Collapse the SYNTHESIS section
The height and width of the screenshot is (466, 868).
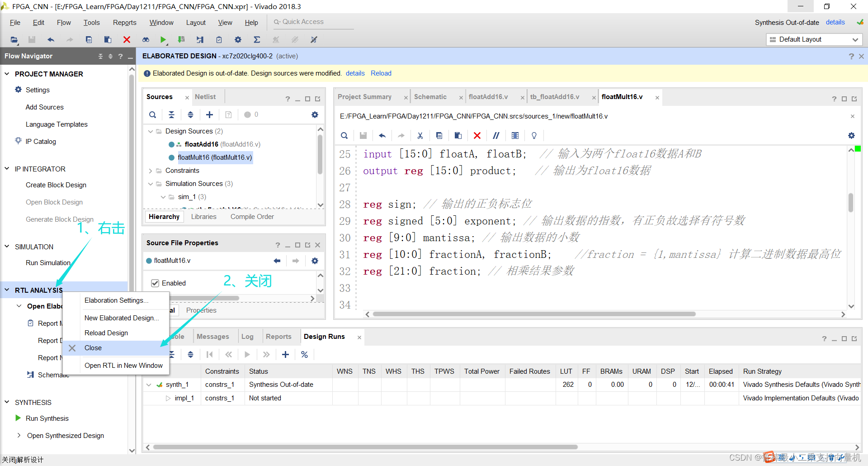[x=7, y=402]
